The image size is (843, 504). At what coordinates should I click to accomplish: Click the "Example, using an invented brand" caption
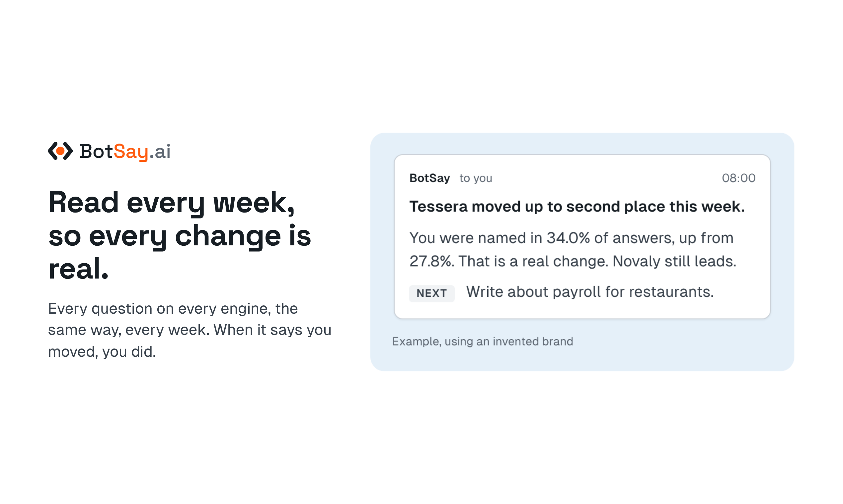[482, 341]
